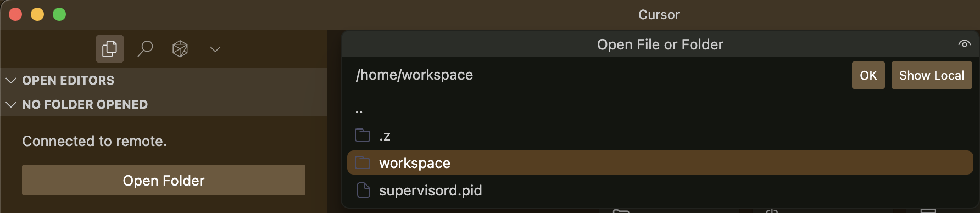Show additional views chevron in sidebar
Image resolution: width=980 pixels, height=213 pixels.
(x=215, y=49)
